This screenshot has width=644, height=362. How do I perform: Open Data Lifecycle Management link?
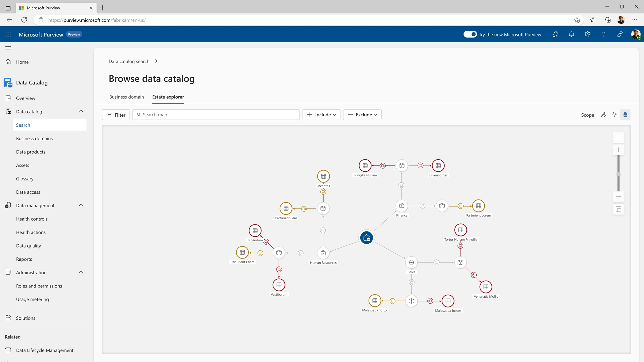45,350
